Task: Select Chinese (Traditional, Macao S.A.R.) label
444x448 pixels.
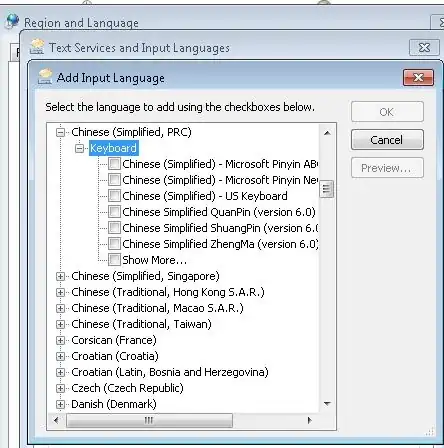Action: coord(157,308)
